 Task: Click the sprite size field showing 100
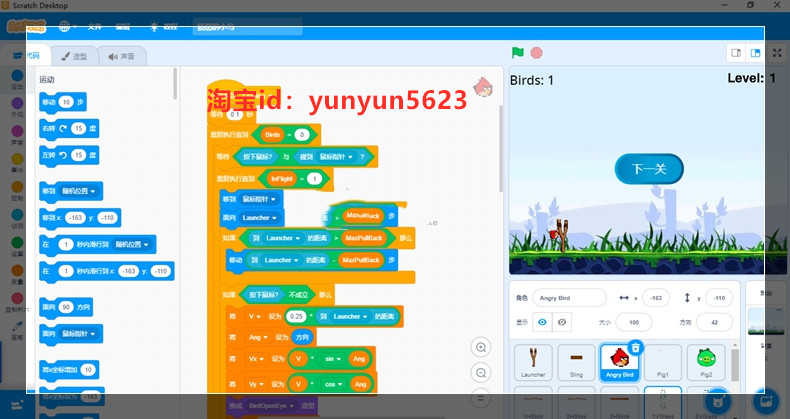coord(634,322)
